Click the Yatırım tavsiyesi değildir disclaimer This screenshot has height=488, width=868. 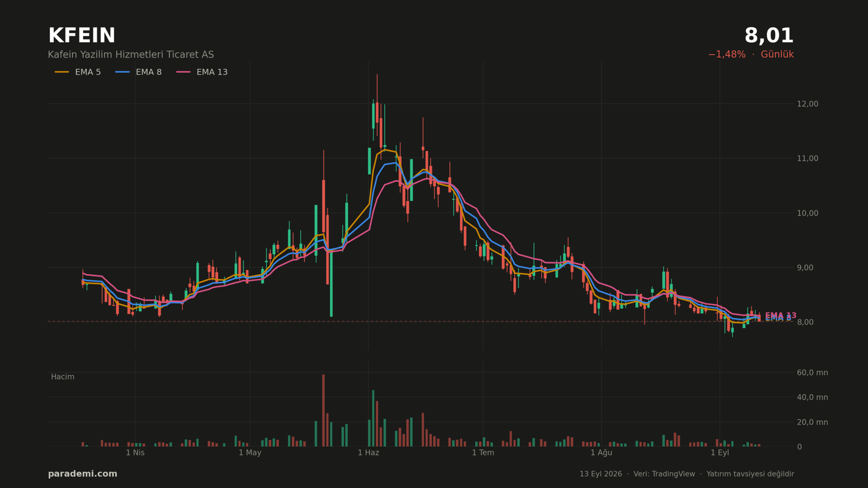click(x=750, y=474)
